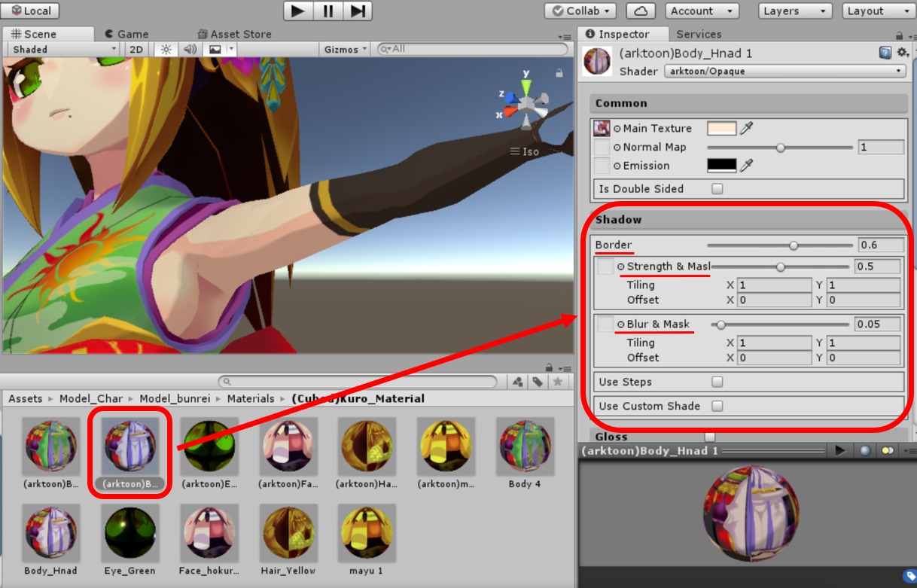Play the material preview animation
The image size is (917, 588).
pos(840,450)
